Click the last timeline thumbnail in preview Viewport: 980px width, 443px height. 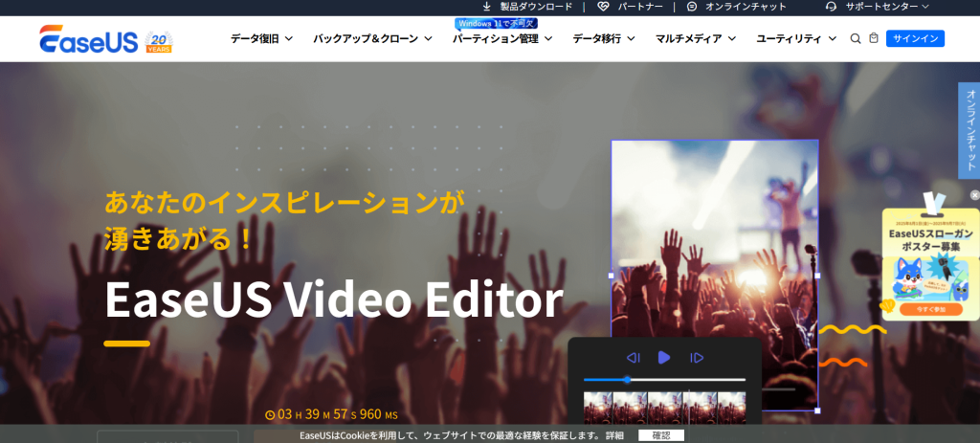coord(731,408)
